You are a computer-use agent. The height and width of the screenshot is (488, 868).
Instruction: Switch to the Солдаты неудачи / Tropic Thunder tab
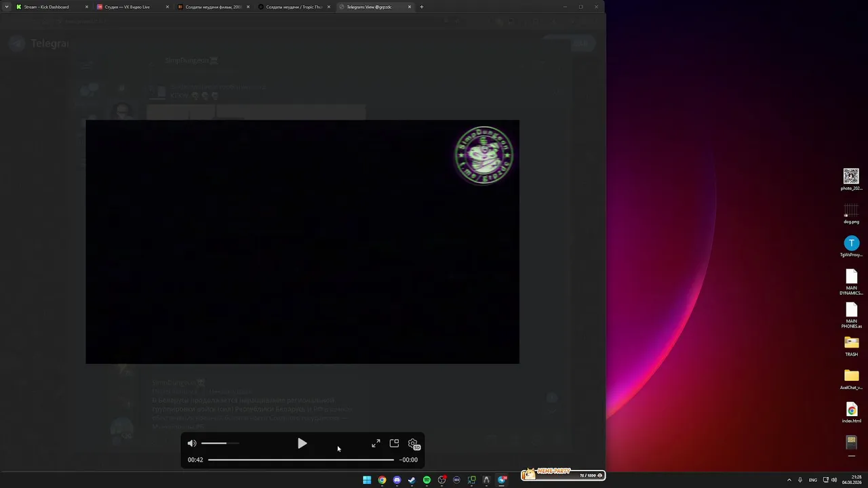click(294, 7)
